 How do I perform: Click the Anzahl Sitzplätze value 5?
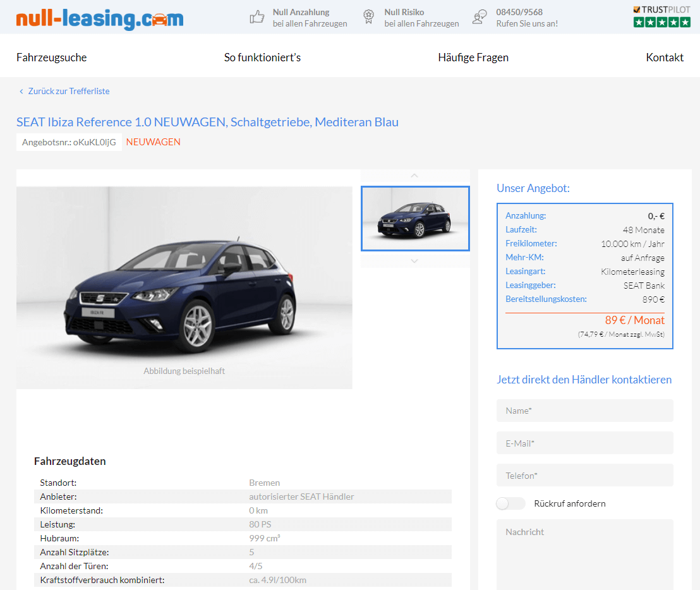tap(251, 552)
